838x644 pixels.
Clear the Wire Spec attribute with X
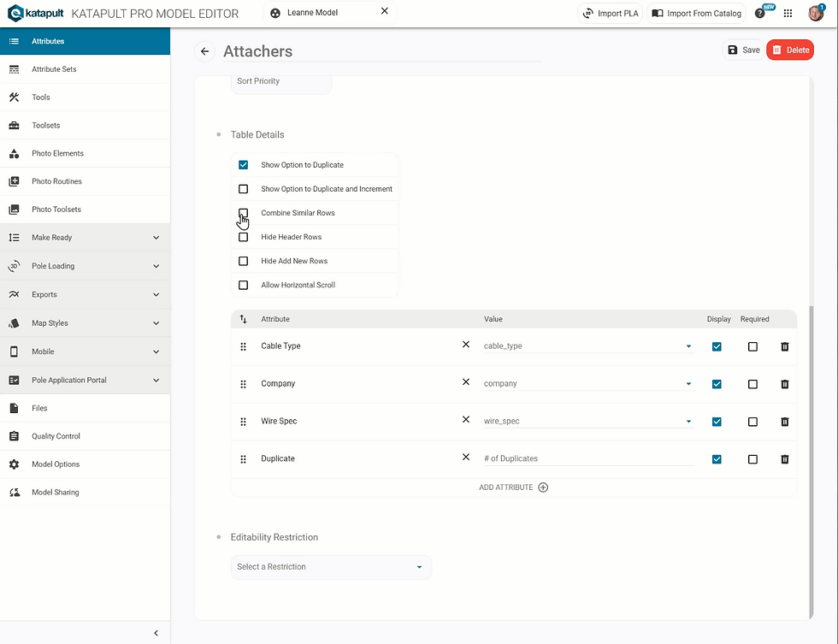[466, 420]
